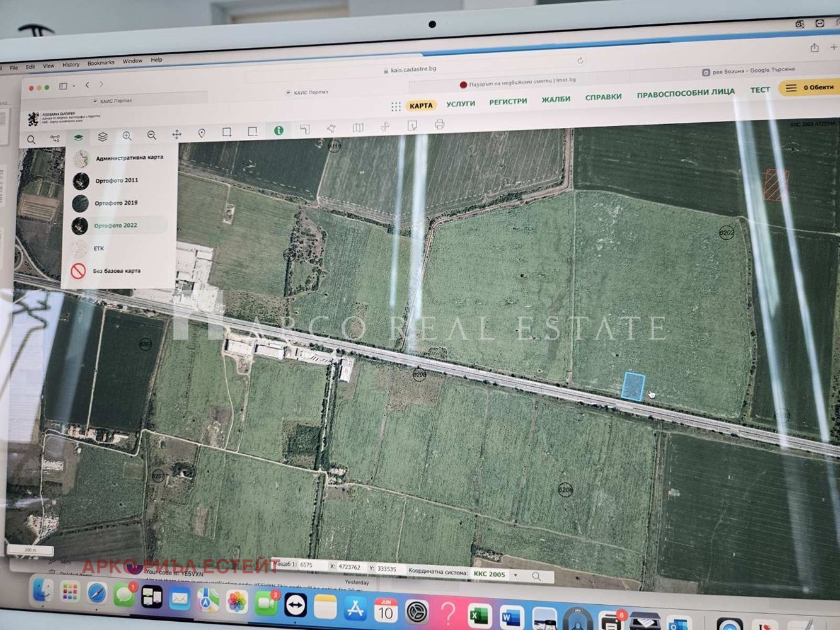The height and width of the screenshot is (630, 840).
Task: Click the zoom in magnifier tool
Action: (127, 136)
